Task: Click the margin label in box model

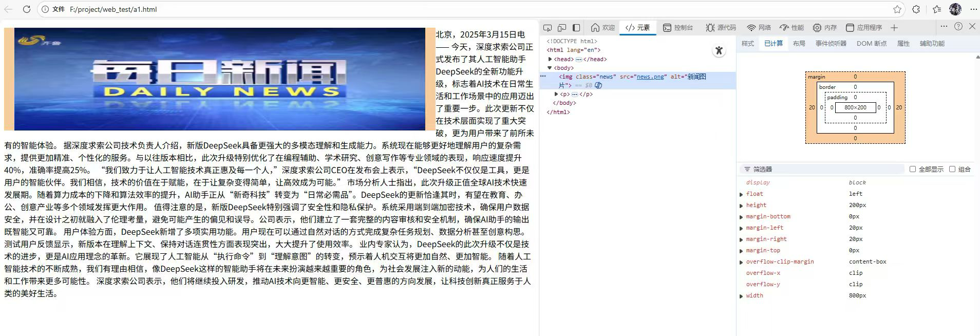Action: [x=816, y=77]
